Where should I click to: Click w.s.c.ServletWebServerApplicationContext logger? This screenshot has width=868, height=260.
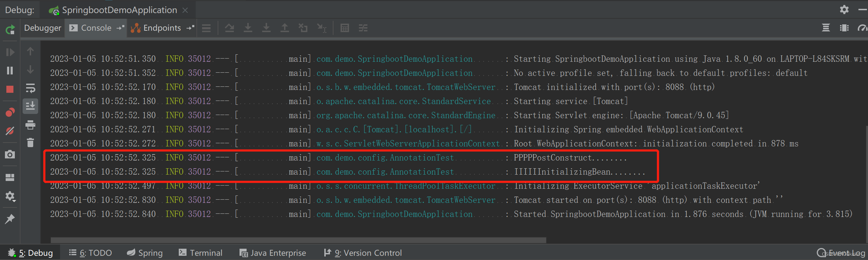pyautogui.click(x=408, y=144)
